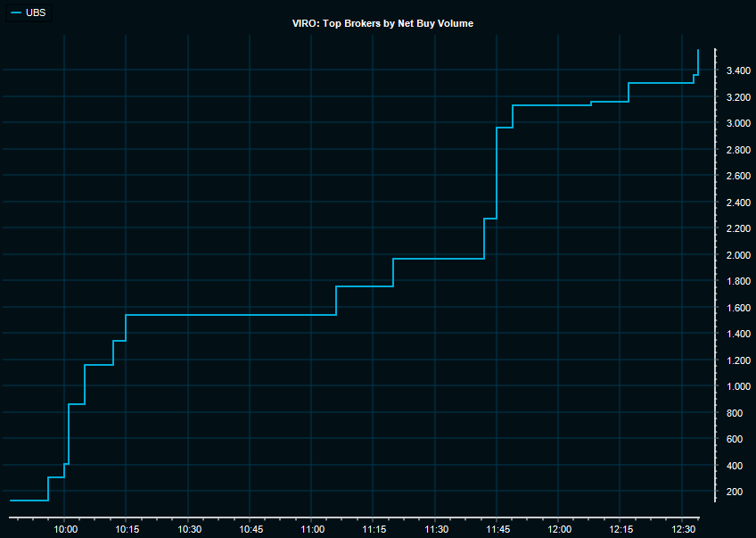
Task: Click the 3.000 volume axis label
Action: [x=736, y=123]
